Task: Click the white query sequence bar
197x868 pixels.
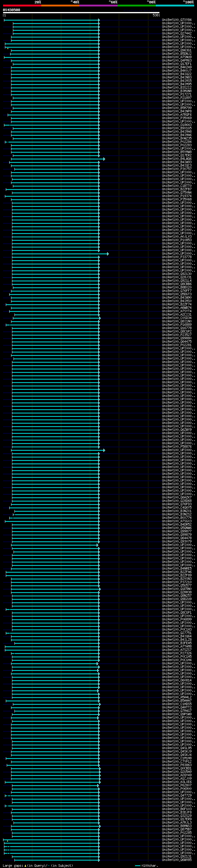Action: click(x=81, y=13)
